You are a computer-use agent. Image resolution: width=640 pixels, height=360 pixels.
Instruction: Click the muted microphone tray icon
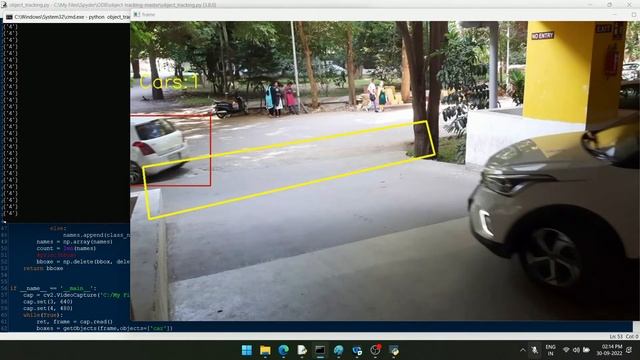[x=534, y=350]
